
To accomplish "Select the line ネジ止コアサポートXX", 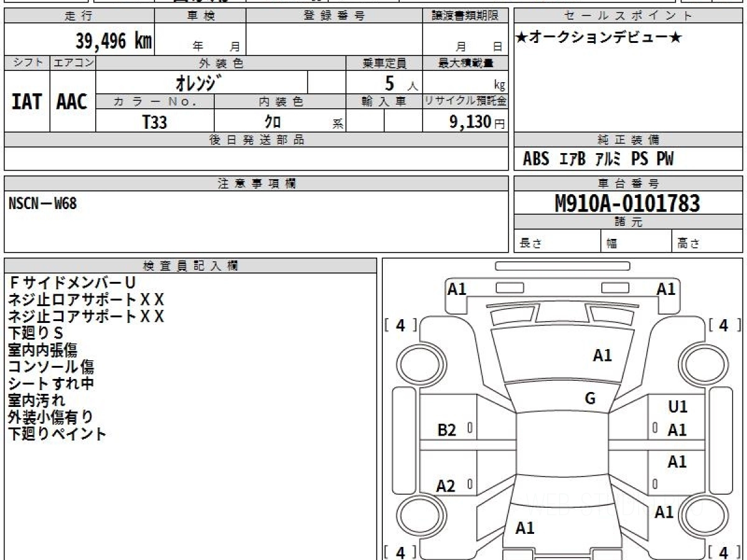I will click(87, 317).
